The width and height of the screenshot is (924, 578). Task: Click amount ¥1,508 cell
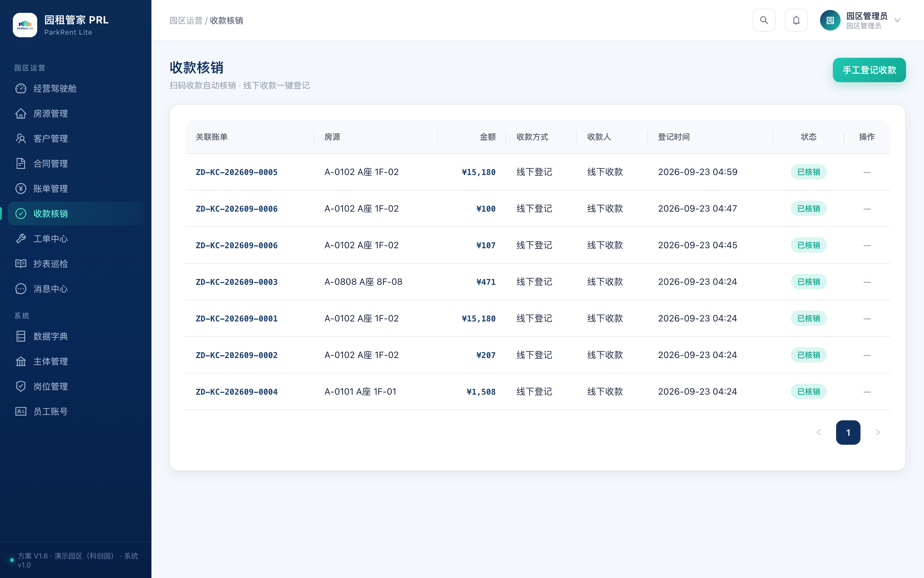point(481,392)
